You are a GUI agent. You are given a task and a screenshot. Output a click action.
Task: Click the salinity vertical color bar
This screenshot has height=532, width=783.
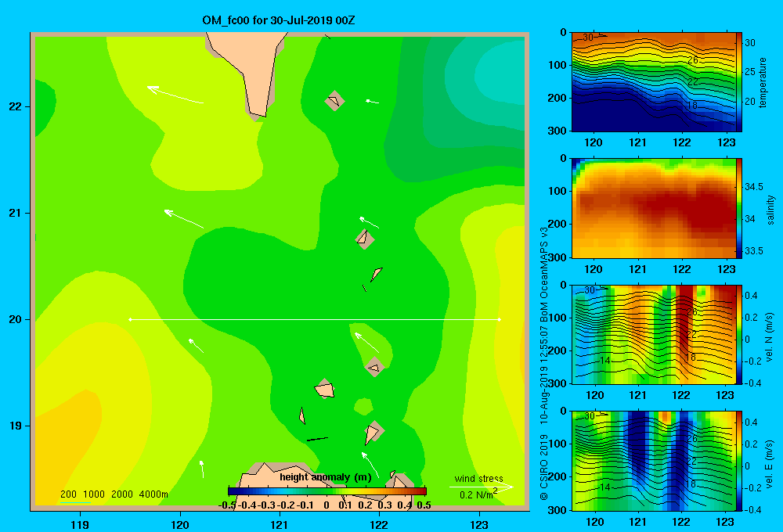(x=739, y=208)
